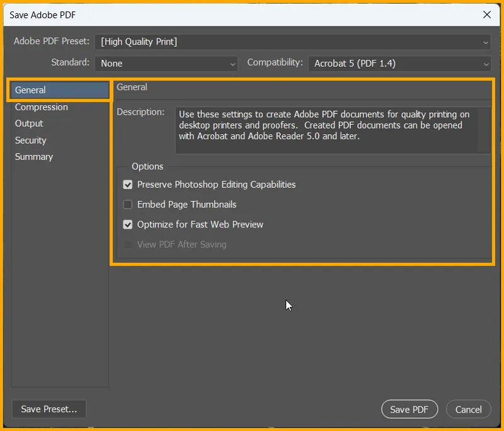
Task: Click the Adobe PDF Preset chevron arrow
Action: coord(486,42)
